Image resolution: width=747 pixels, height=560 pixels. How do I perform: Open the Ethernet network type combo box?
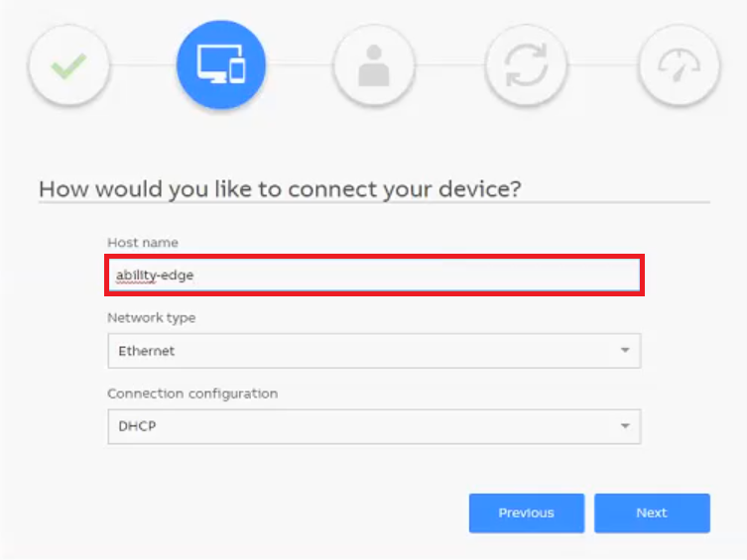(374, 351)
